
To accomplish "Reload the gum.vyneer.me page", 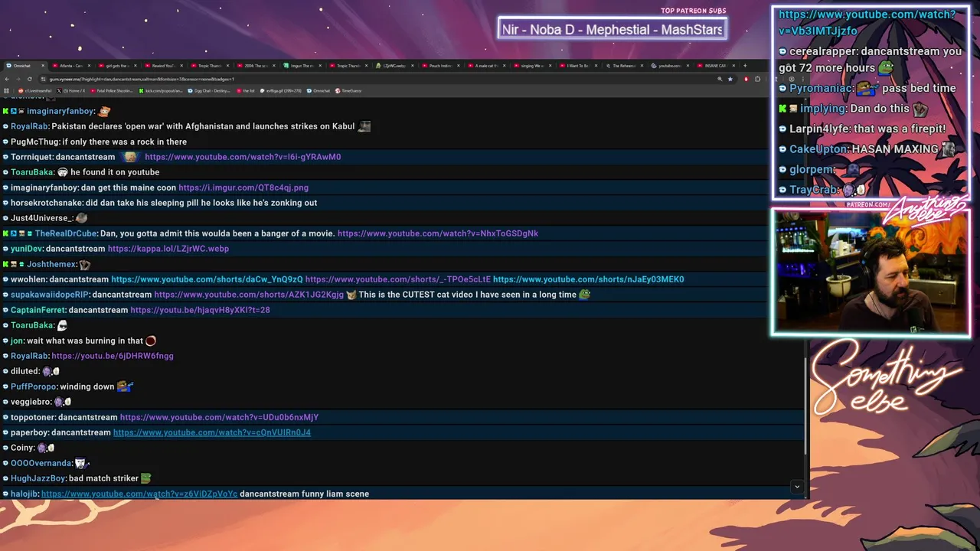I will [x=30, y=79].
